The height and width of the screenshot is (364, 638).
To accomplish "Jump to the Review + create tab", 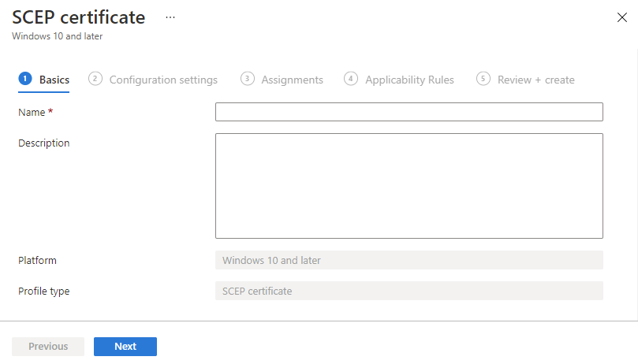I will tap(535, 80).
